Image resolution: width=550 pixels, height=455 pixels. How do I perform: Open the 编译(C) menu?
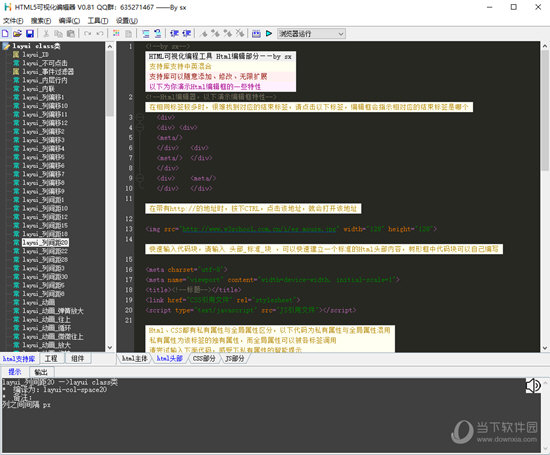click(x=69, y=21)
